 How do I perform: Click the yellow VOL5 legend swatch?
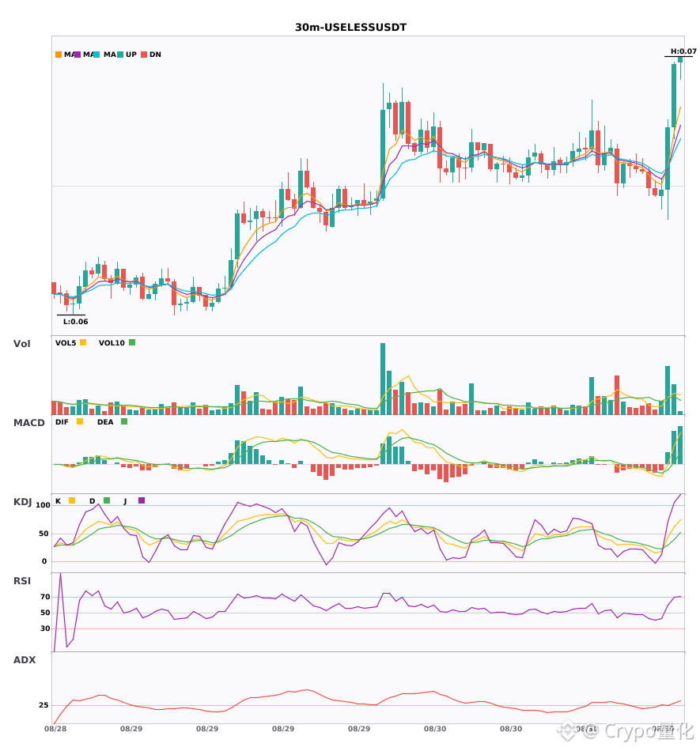[x=83, y=342]
